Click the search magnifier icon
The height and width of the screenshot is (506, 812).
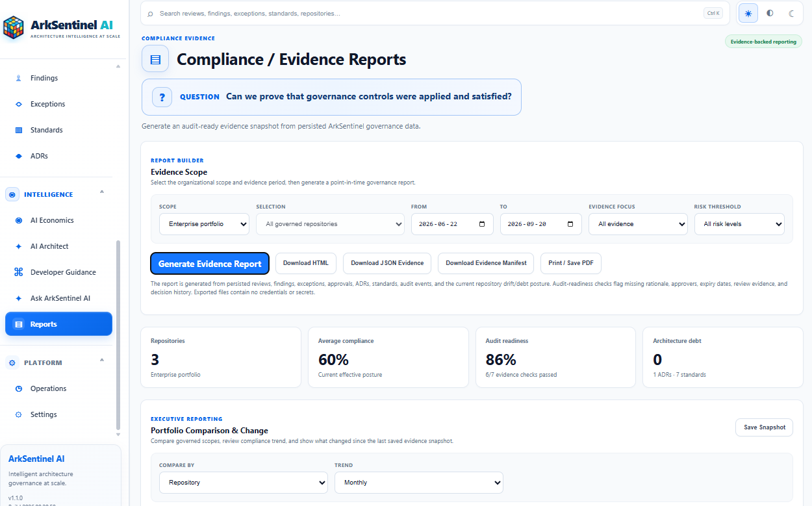[x=151, y=13]
